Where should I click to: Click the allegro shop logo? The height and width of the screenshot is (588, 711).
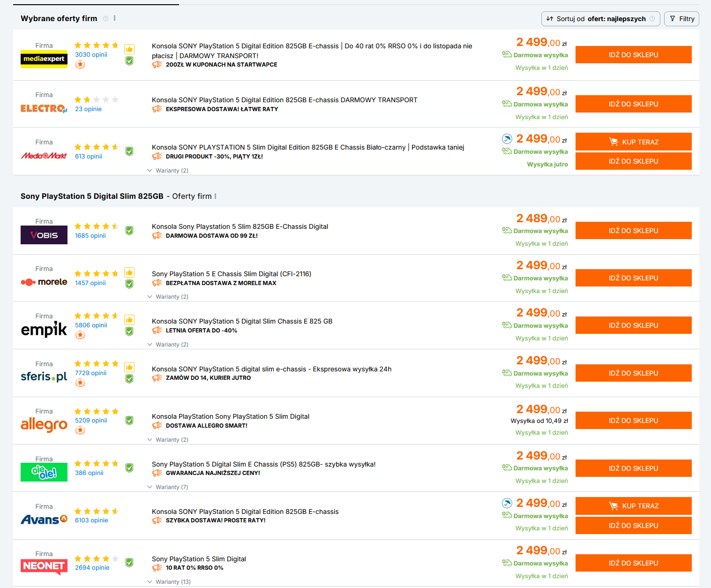[44, 424]
